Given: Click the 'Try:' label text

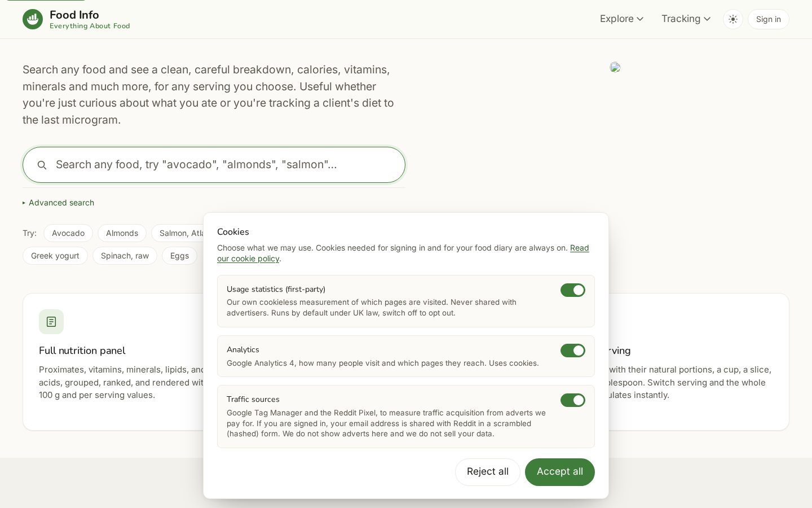Looking at the screenshot, I should click(x=30, y=233).
